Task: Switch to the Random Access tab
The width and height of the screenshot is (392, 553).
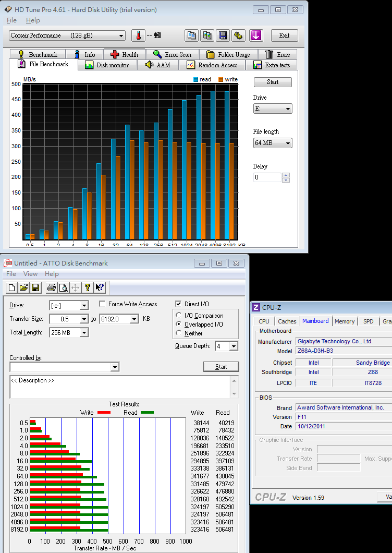Action: (x=212, y=65)
